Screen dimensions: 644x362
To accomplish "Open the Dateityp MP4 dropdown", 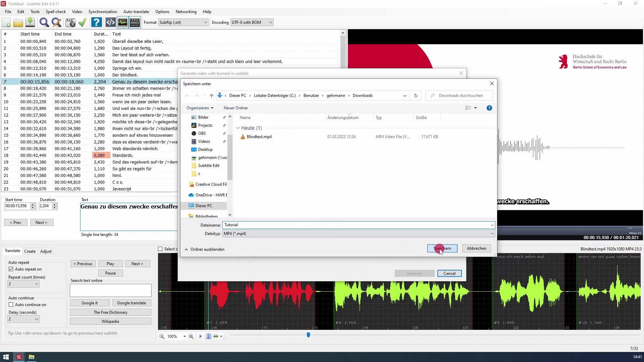I will click(x=359, y=234).
